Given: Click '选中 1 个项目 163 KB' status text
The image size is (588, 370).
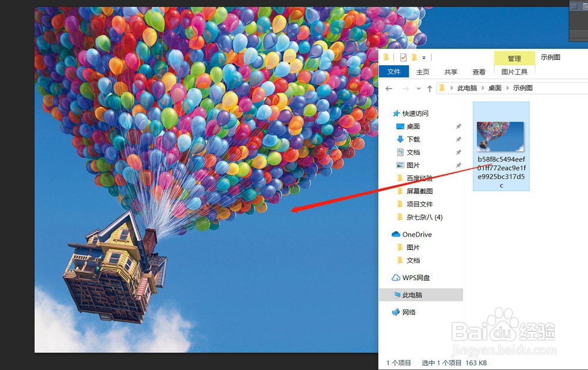Looking at the screenshot, I should coord(454,363).
